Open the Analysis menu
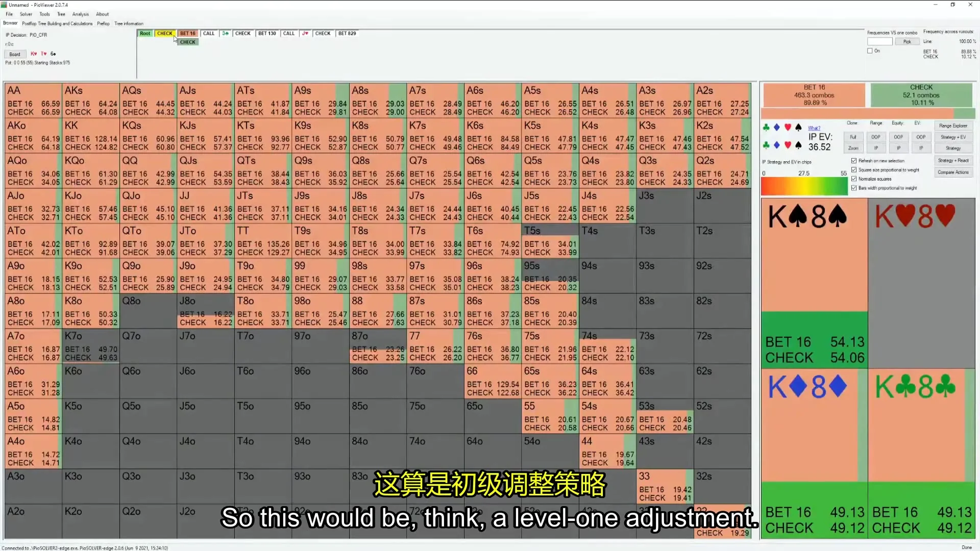 pyautogui.click(x=81, y=14)
